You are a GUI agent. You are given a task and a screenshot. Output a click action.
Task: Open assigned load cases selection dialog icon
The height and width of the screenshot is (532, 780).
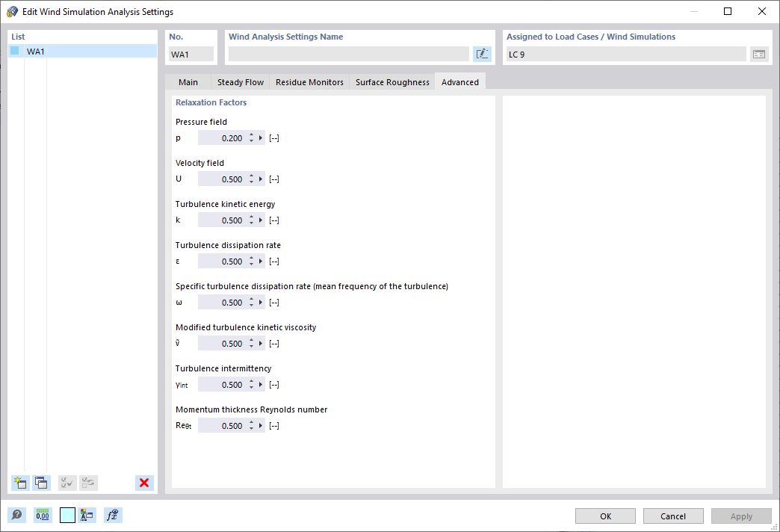pos(759,53)
